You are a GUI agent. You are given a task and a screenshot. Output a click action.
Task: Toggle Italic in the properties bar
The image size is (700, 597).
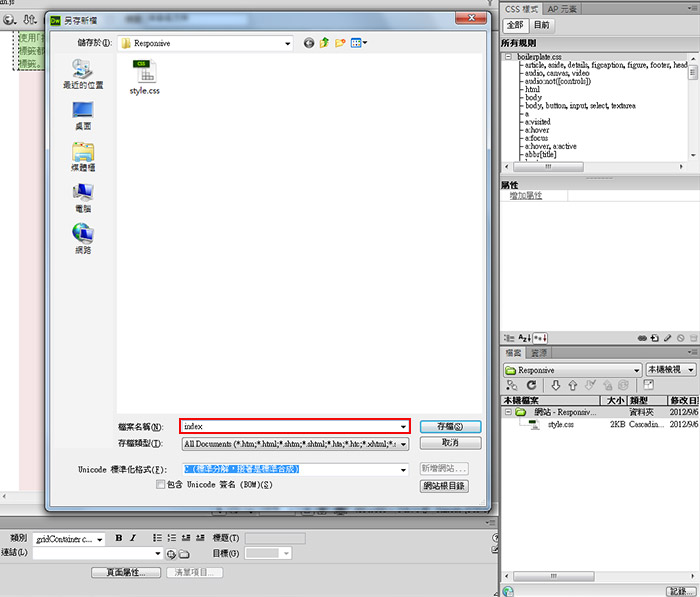click(x=133, y=538)
